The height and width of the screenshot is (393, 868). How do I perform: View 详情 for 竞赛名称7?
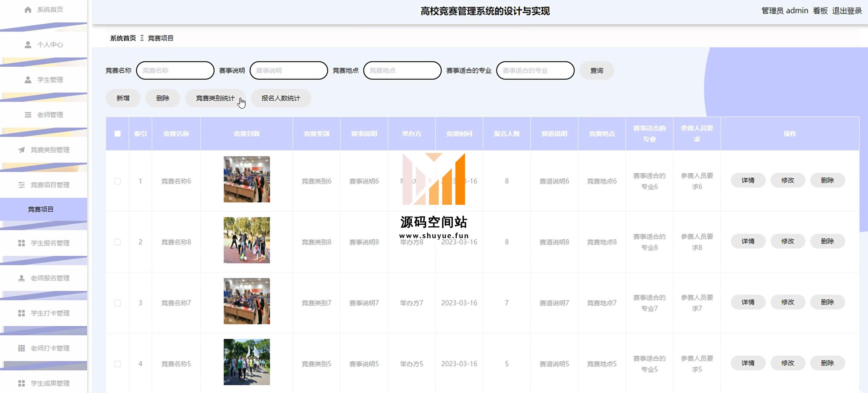(748, 302)
